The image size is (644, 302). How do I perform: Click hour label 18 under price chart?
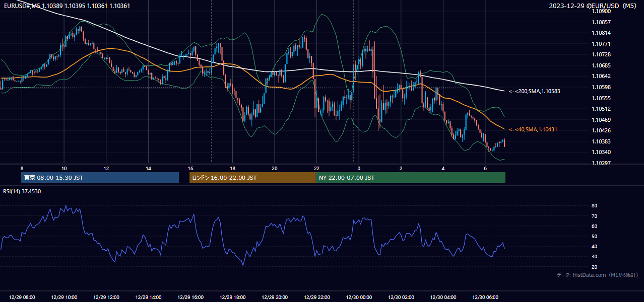[232, 168]
